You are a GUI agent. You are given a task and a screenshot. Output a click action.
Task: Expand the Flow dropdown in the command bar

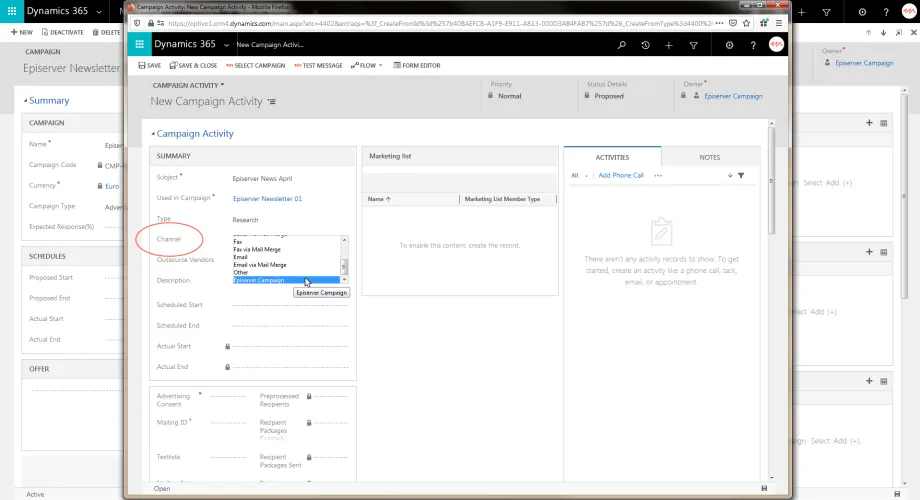380,65
